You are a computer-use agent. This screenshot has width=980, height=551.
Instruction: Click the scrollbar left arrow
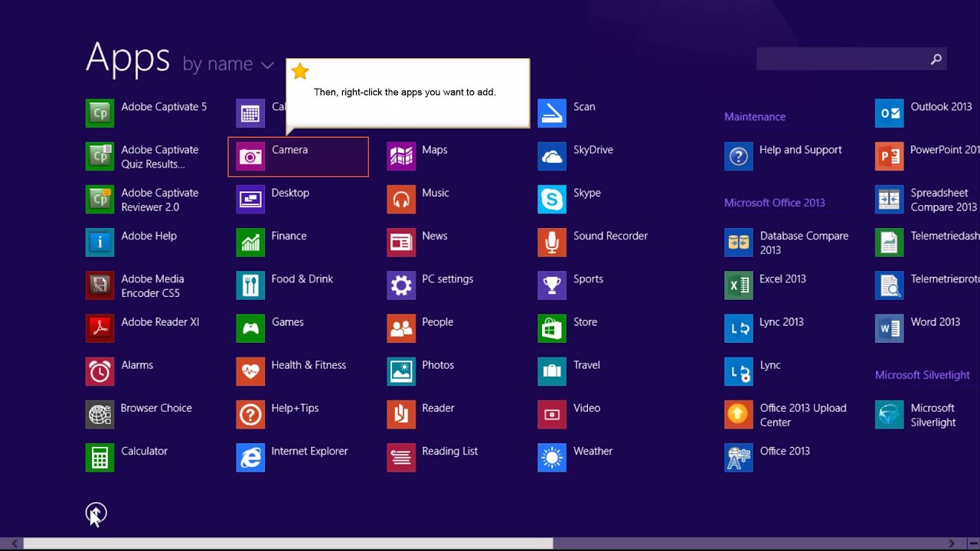(x=14, y=543)
